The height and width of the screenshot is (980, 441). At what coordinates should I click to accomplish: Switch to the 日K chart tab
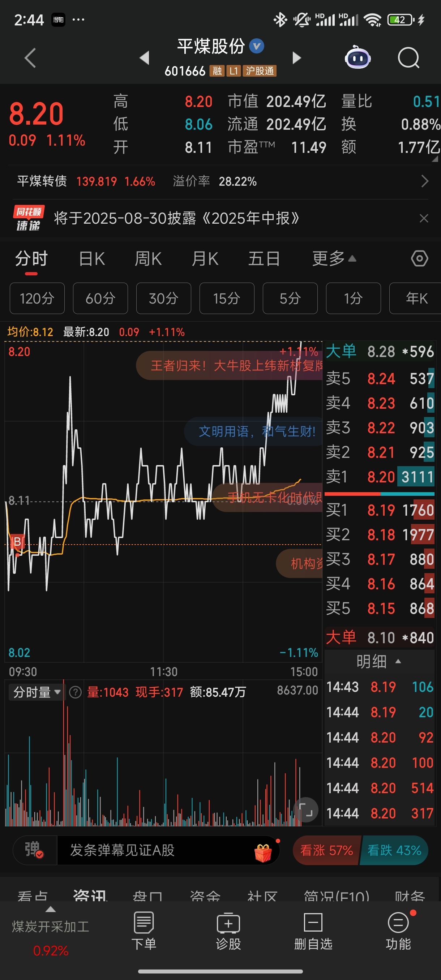pyautogui.click(x=92, y=259)
